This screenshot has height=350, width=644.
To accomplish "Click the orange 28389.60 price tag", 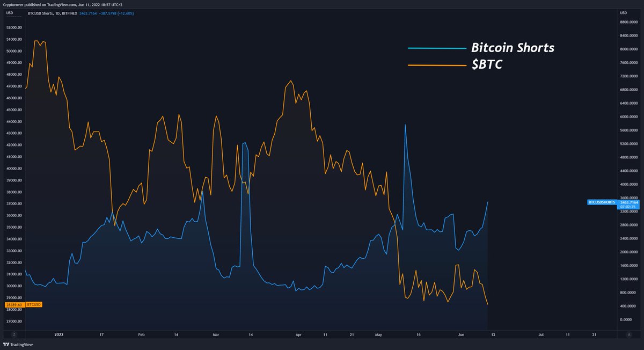I will tap(13, 304).
